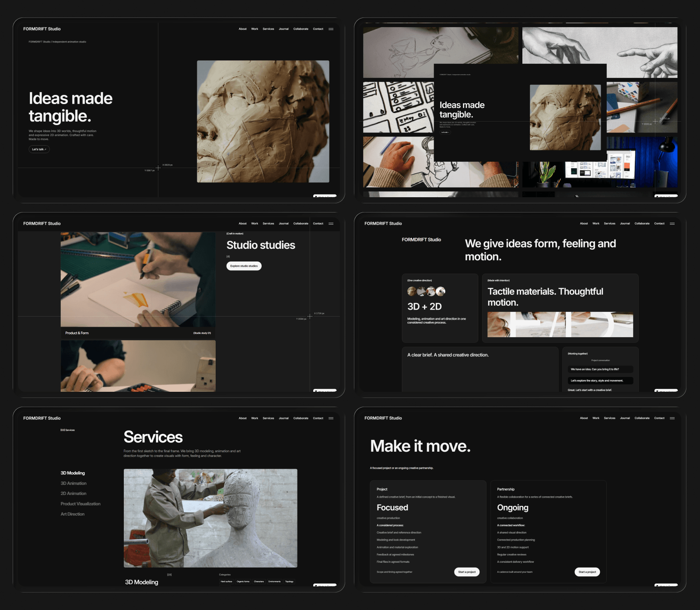Open the hamburger menu on the Make it move page

coord(672,418)
